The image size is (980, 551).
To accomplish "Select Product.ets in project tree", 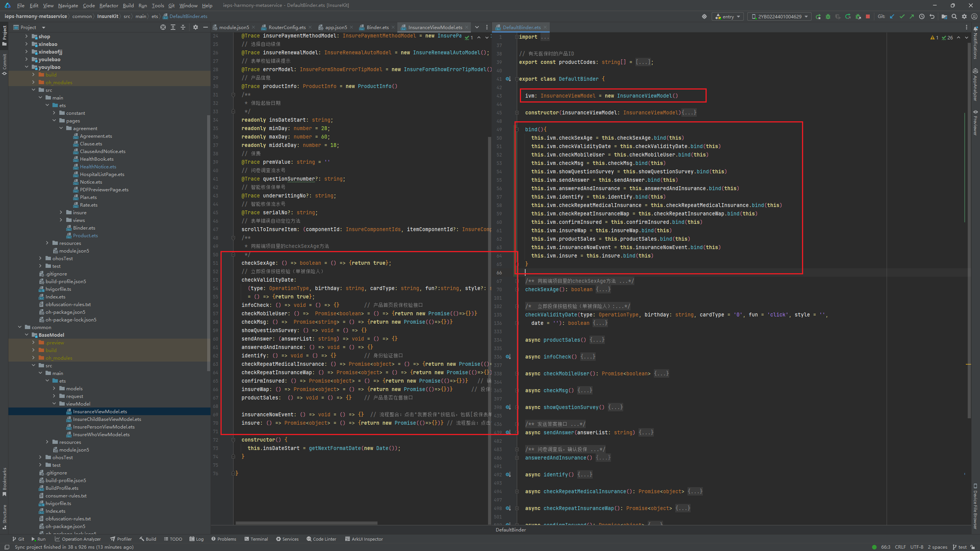I will click(x=85, y=235).
